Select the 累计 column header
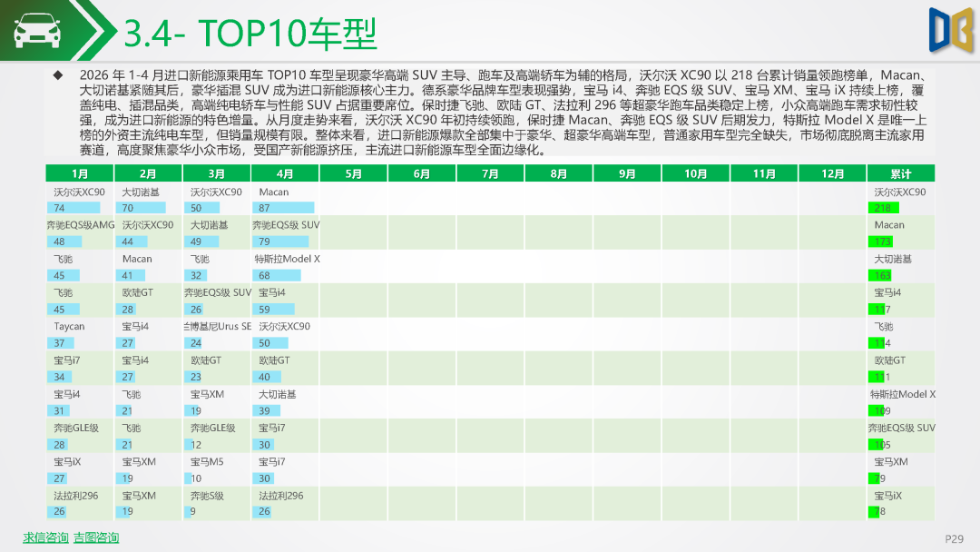This screenshot has width=980, height=552. 901,173
